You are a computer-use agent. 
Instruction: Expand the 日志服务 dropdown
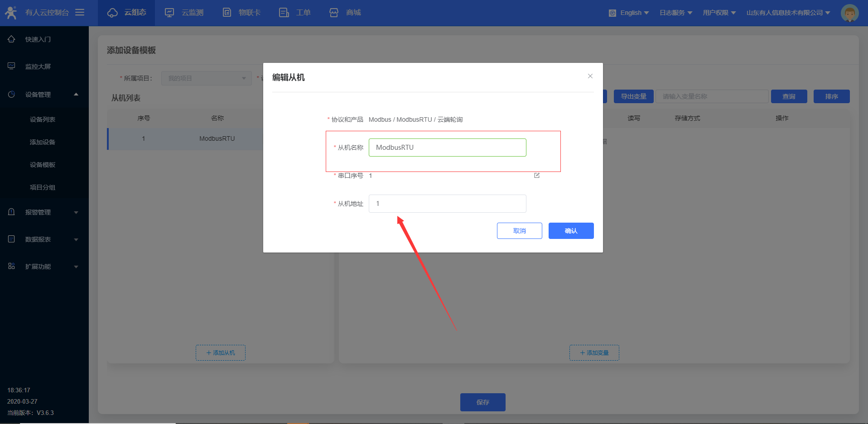coord(675,13)
